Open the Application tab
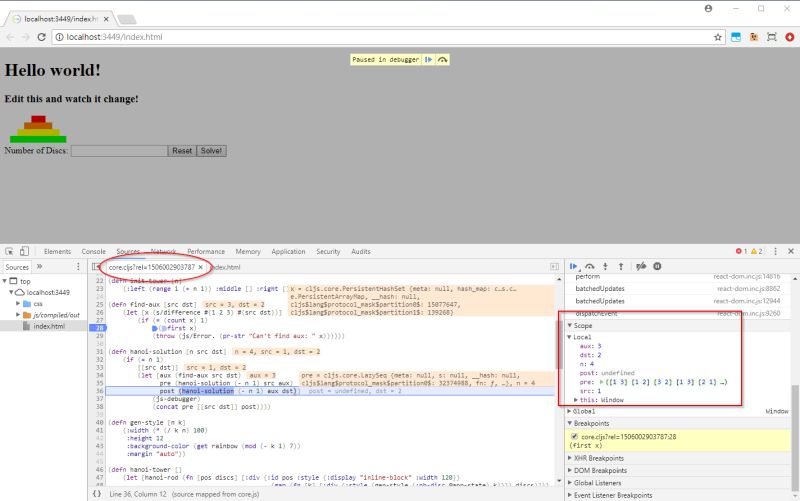Image resolution: width=800 pixels, height=501 pixels. (x=288, y=252)
